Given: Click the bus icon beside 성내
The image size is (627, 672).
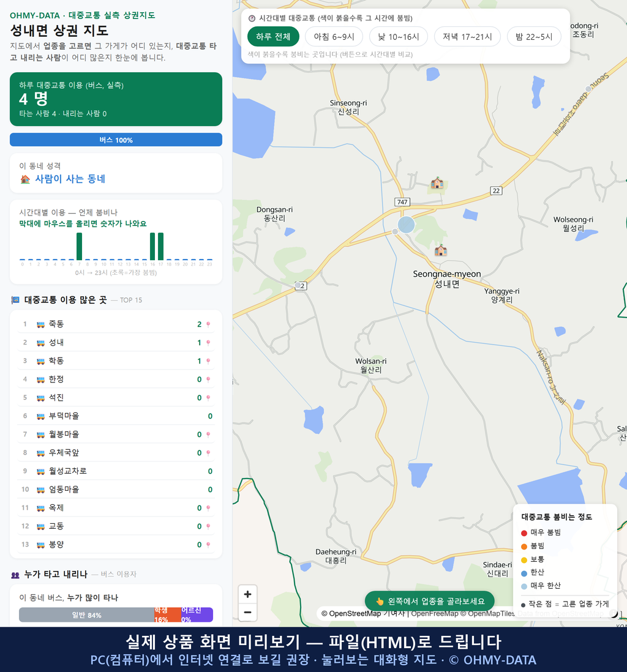Looking at the screenshot, I should (x=41, y=343).
